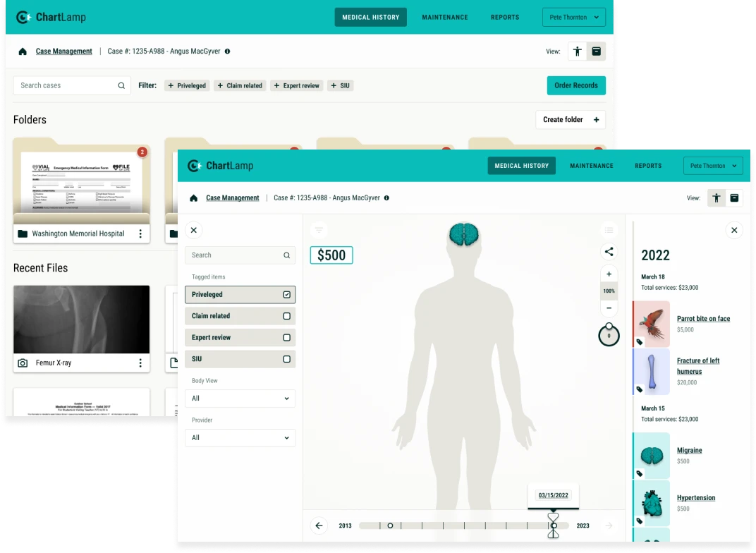Viewport: 756px width, 553px height.
Task: Add Expert review filter chip
Action: coord(296,85)
